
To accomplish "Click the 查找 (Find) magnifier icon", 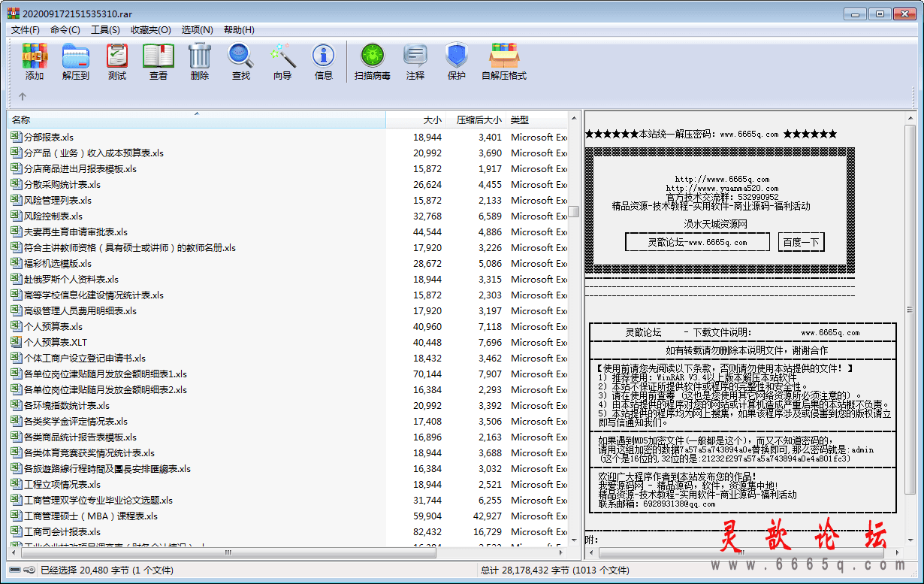I will point(241,56).
